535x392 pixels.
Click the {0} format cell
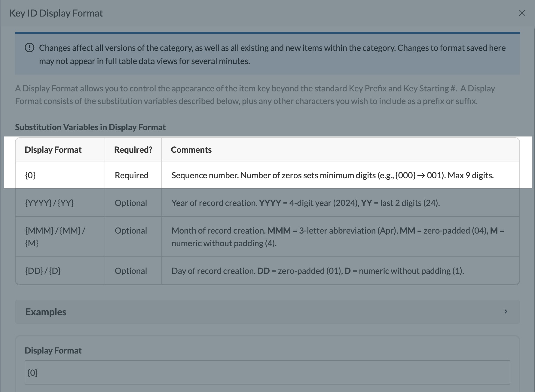click(x=60, y=175)
